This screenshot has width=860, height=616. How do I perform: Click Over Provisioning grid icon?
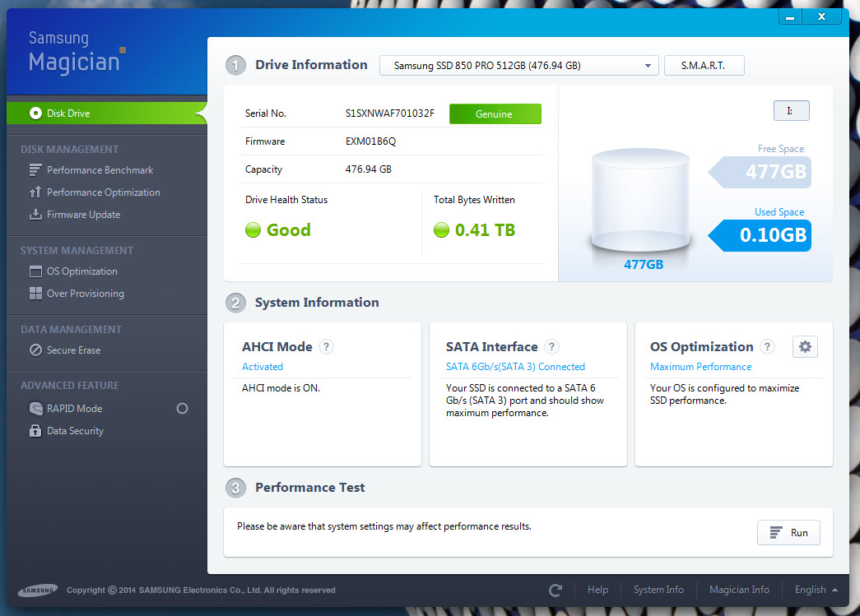coord(35,294)
